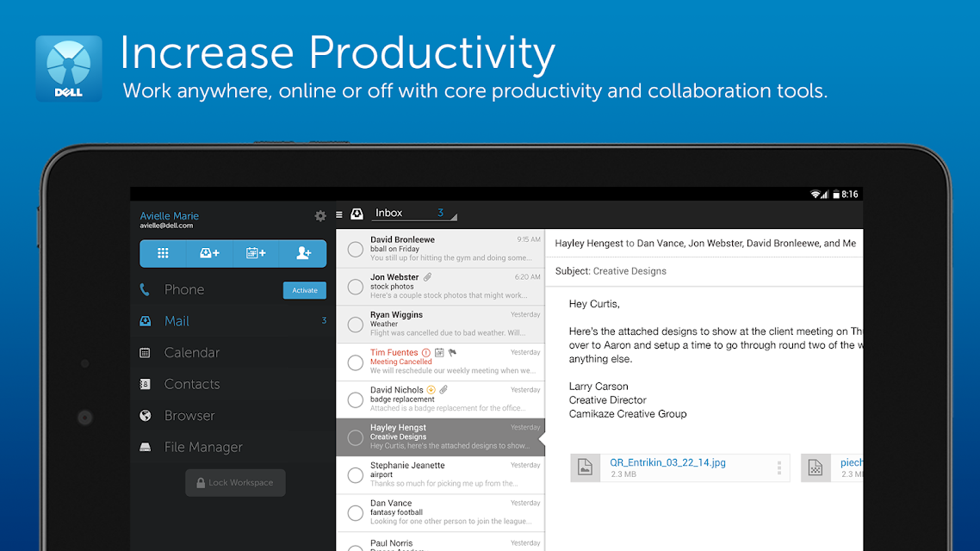Open Stephanie Jeanette's airport email
Image resolution: width=980 pixels, height=551 pixels.
tap(440, 475)
